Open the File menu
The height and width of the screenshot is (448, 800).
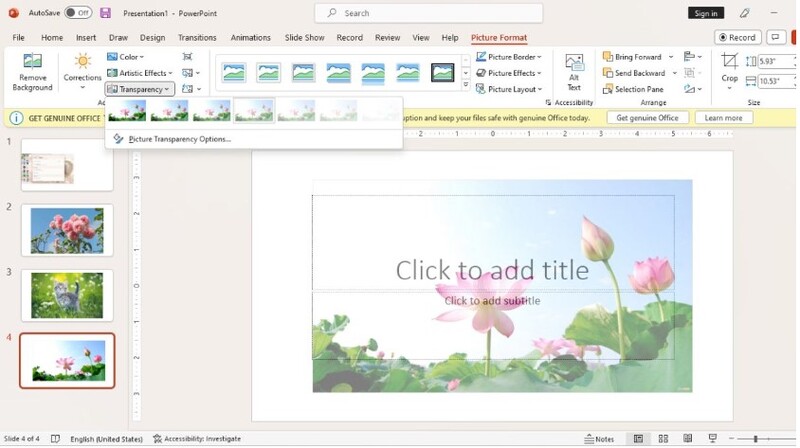[18, 38]
